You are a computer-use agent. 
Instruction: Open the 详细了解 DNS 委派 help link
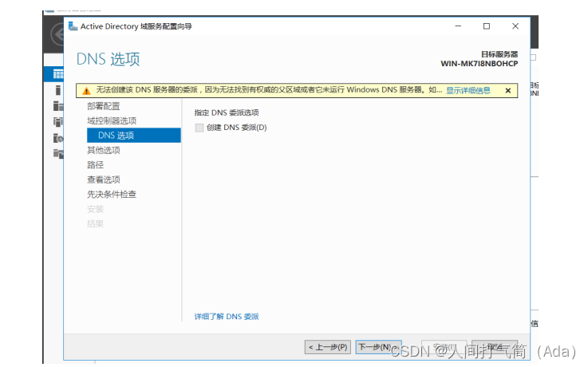227,317
